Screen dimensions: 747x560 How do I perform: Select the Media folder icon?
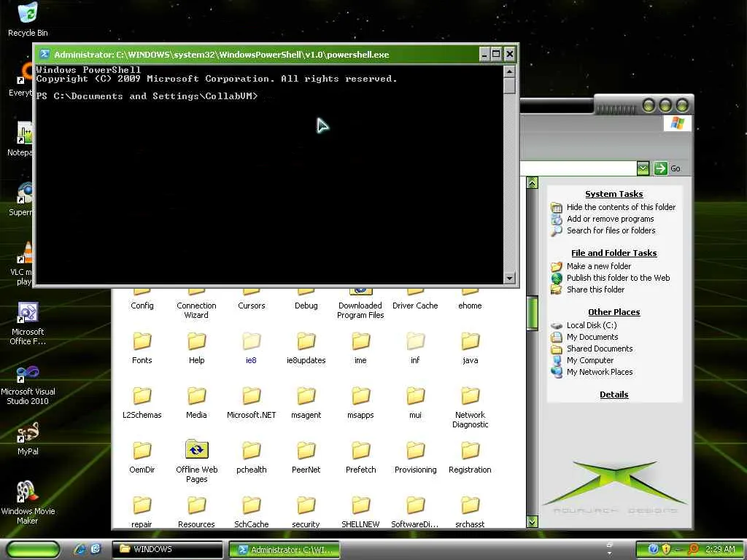(x=196, y=396)
